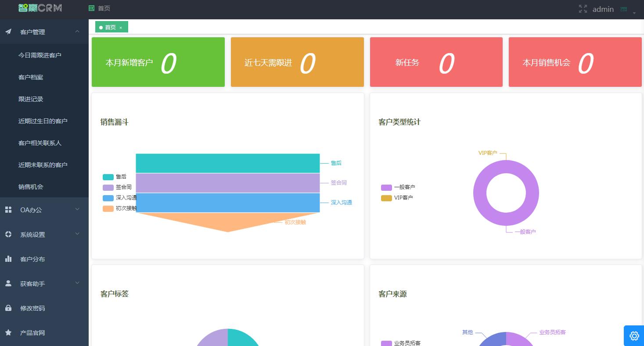Click the sidebar collapse icon beside 首页

point(91,8)
